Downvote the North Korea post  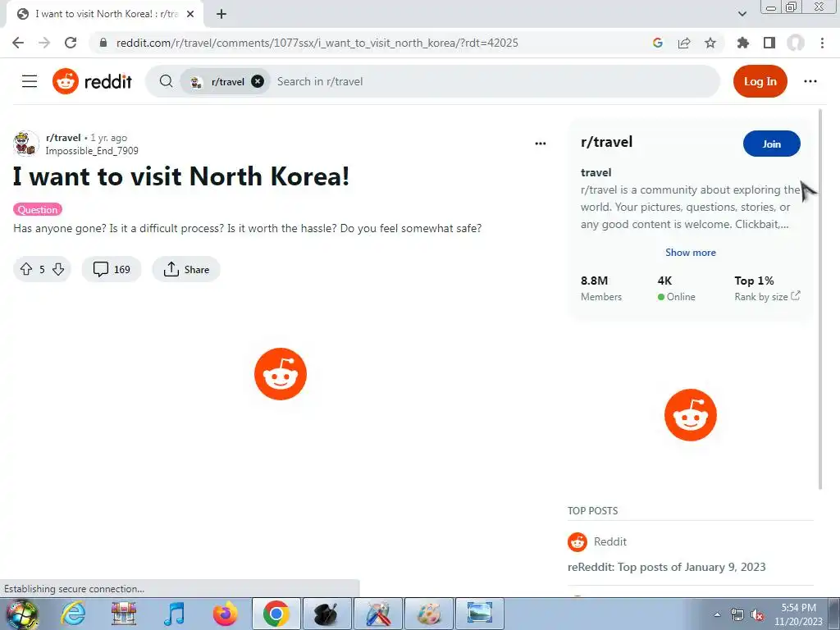58,269
